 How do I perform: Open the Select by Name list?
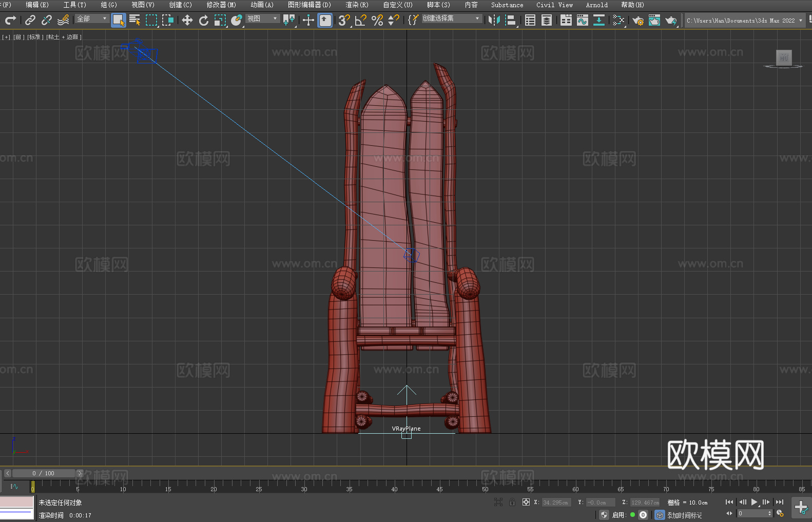(x=135, y=20)
